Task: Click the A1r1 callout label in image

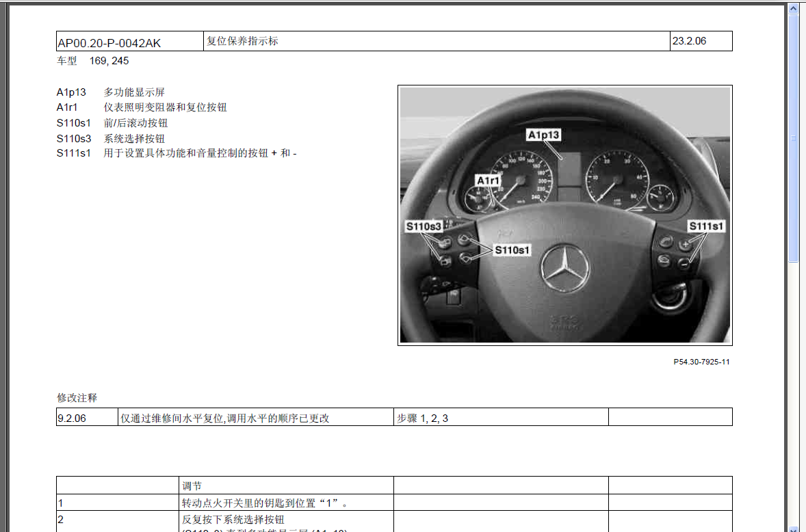Action: (488, 181)
